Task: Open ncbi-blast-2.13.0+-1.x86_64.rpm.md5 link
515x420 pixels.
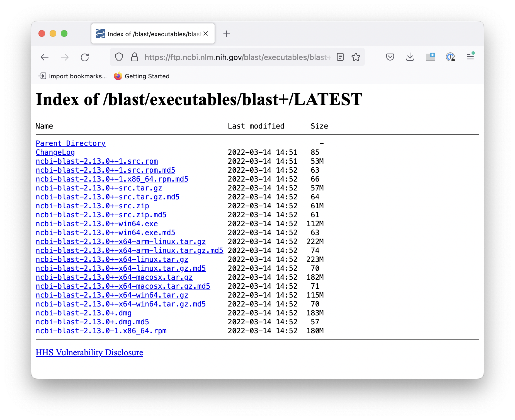Action: tap(112, 179)
